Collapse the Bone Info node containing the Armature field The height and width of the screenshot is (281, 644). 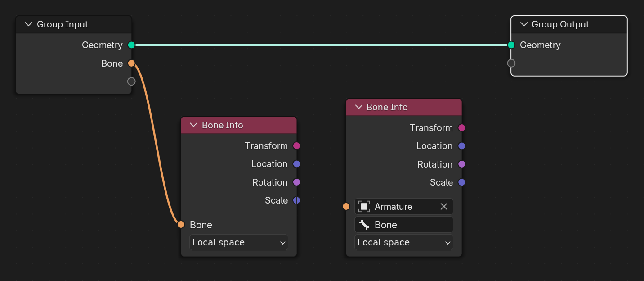tap(359, 107)
